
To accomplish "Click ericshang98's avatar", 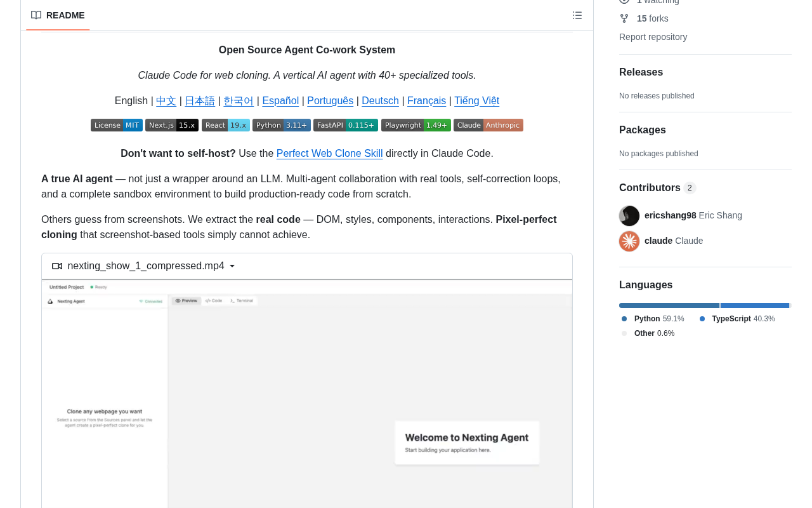I will click(629, 216).
